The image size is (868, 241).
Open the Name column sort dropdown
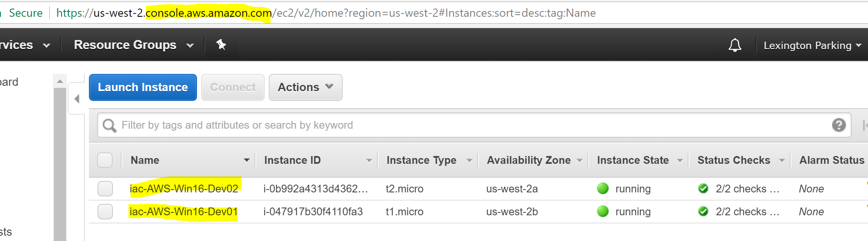[246, 160]
